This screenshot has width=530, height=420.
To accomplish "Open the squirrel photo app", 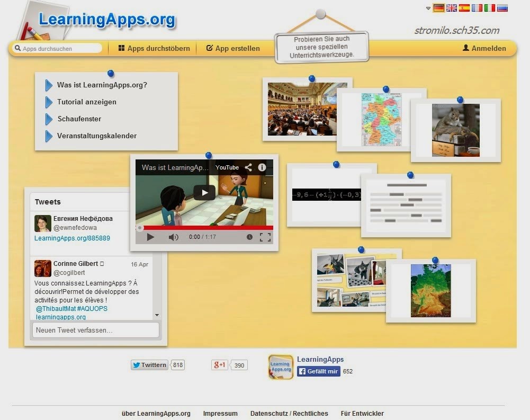I will pos(456,130).
